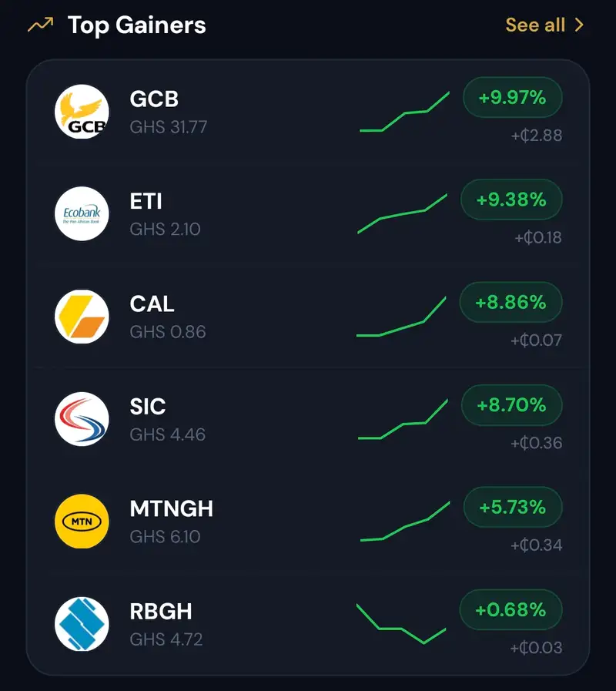Open the yellow MTN logo icon
Viewport: 616px width, 691px height.
pyautogui.click(x=82, y=522)
